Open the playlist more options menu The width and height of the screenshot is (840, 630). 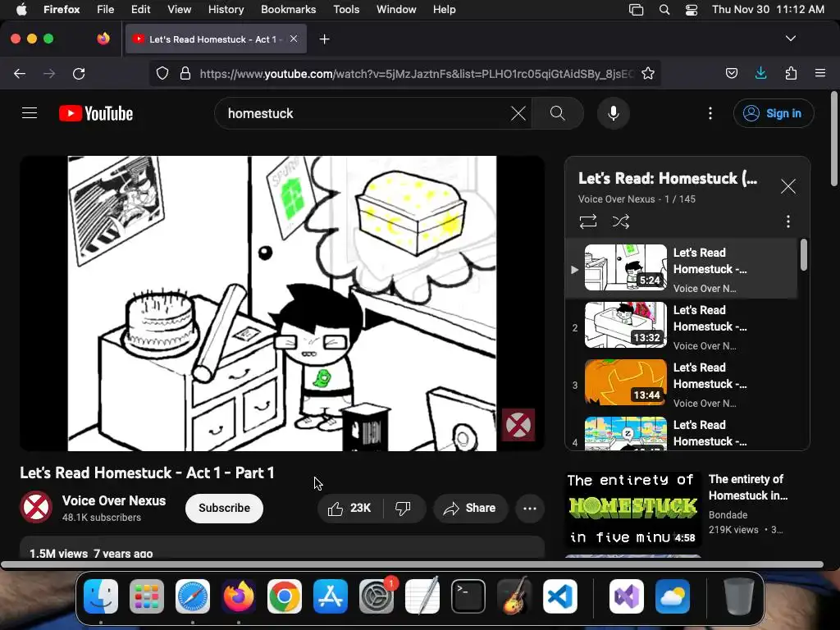(x=788, y=221)
